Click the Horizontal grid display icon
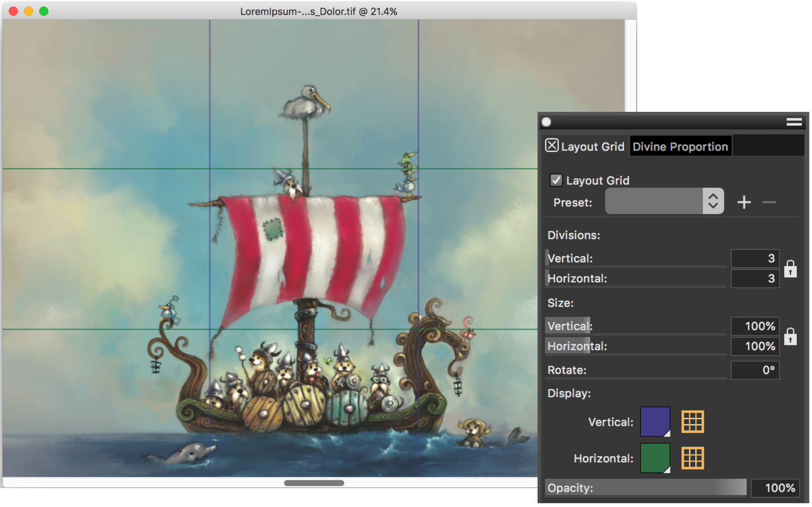This screenshot has width=812, height=507. click(x=693, y=458)
